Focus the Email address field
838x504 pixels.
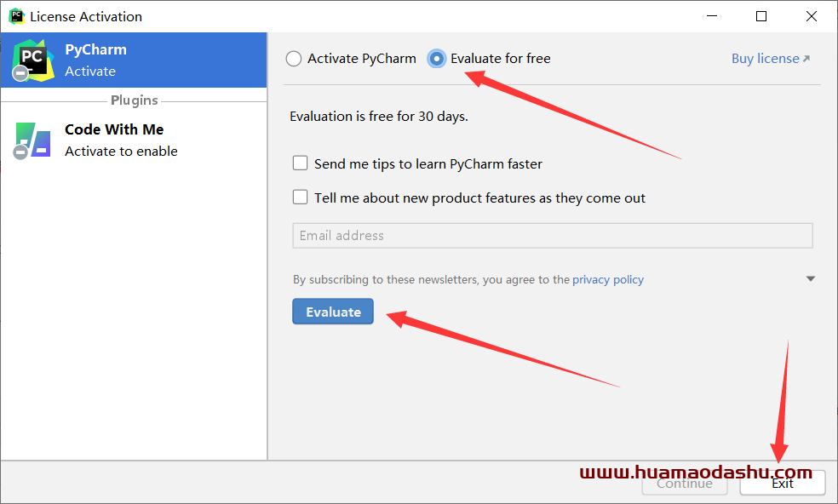(x=553, y=236)
